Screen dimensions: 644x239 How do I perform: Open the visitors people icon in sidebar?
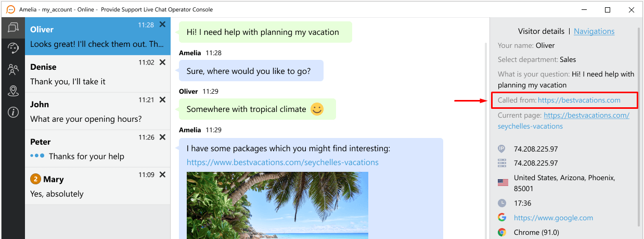[13, 70]
